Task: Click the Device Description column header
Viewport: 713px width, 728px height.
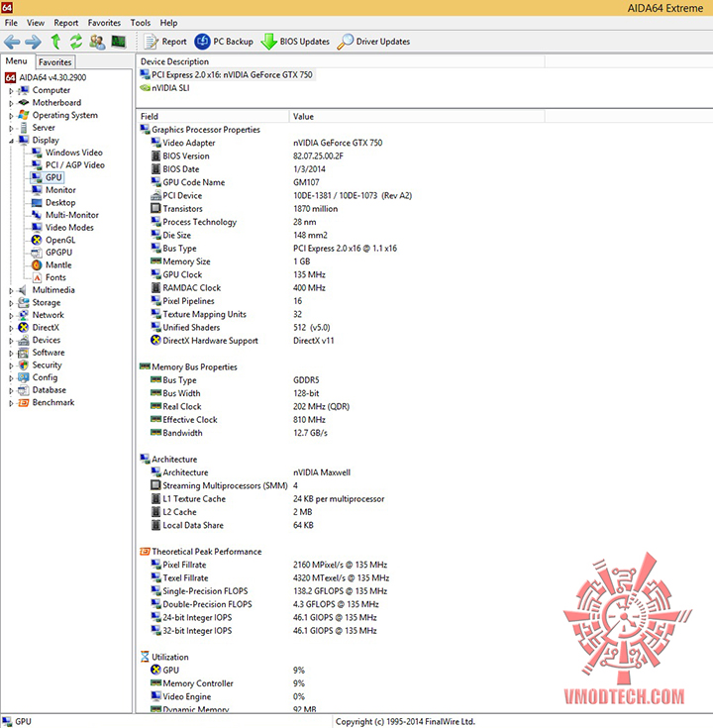Action: 342,61
